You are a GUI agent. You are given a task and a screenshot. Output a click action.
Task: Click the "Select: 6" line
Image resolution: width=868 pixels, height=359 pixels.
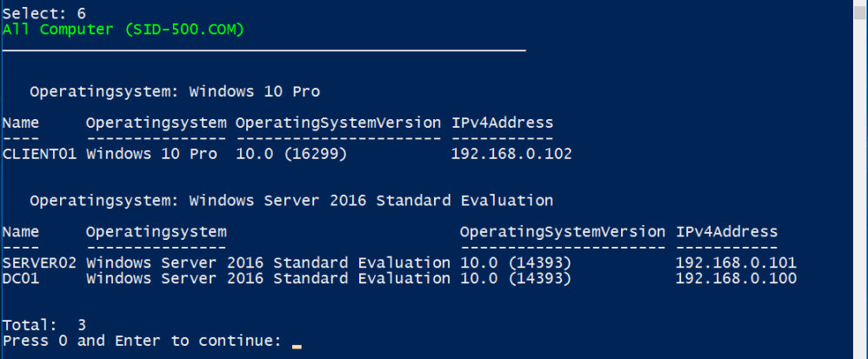pyautogui.click(x=44, y=14)
